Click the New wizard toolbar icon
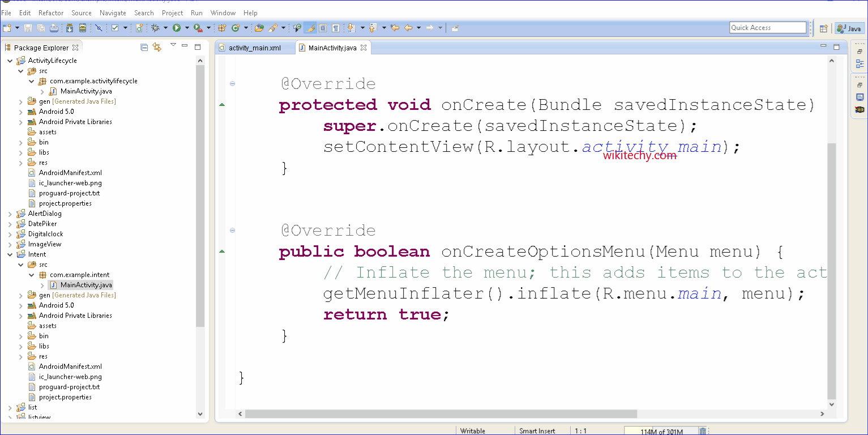Viewport: 868px width, 435px height. [7, 28]
